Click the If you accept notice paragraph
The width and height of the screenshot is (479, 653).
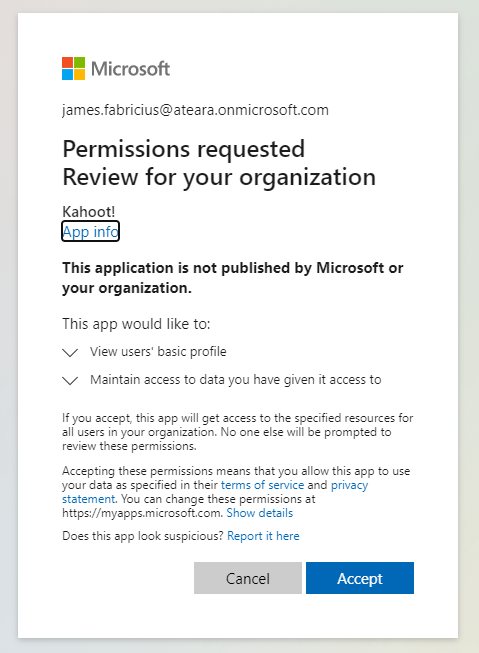(237, 432)
